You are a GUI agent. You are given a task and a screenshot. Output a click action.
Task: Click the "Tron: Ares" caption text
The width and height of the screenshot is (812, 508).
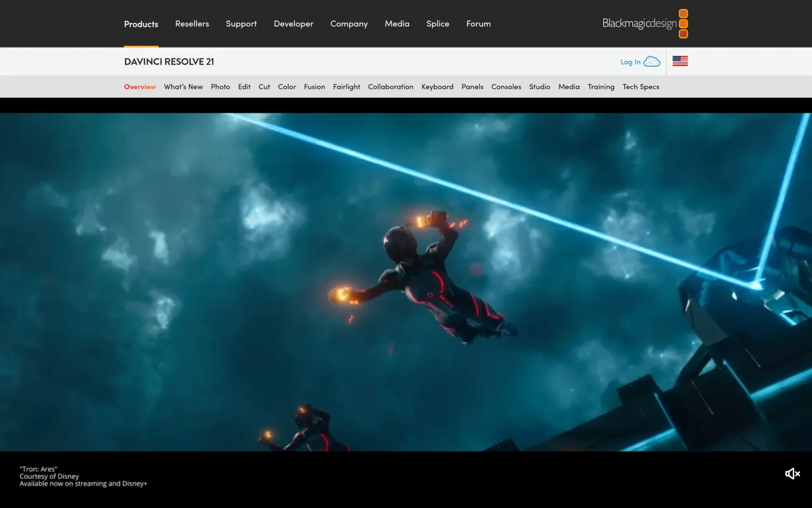click(x=38, y=469)
